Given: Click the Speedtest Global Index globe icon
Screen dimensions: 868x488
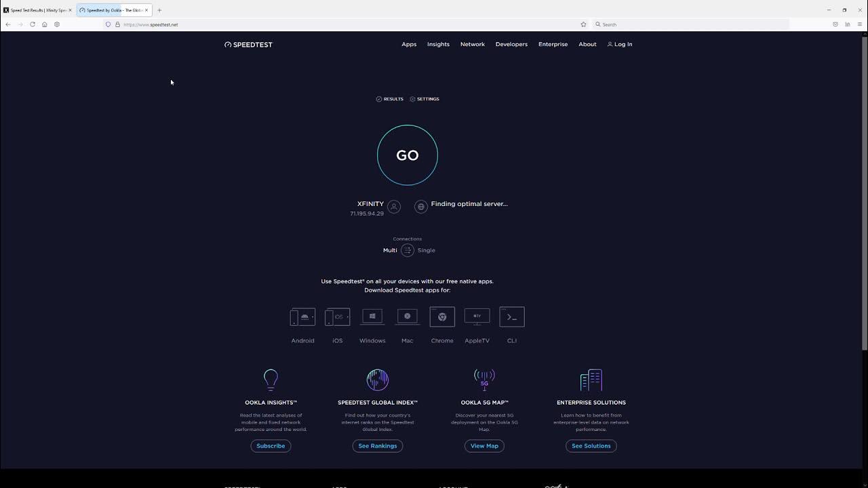Looking at the screenshot, I should [x=378, y=380].
